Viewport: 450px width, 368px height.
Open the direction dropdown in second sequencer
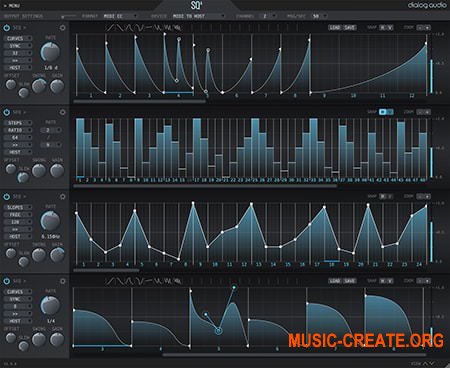[18, 145]
